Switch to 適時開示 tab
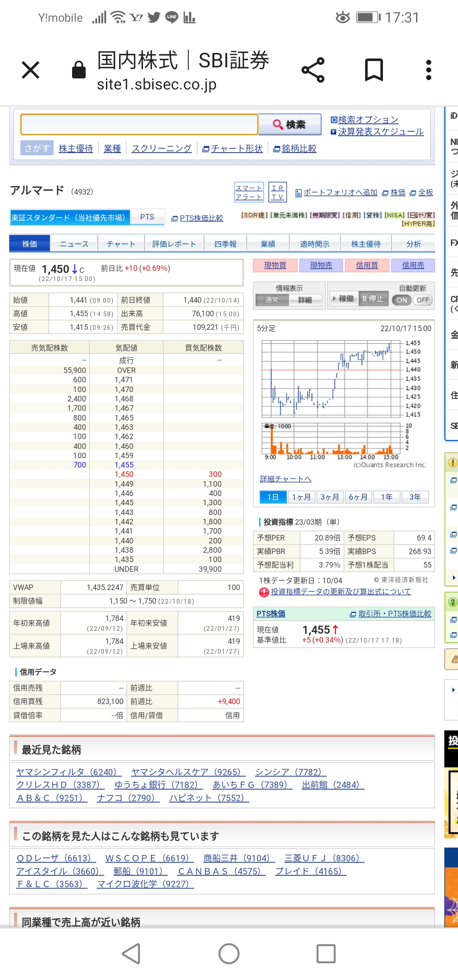 pos(315,244)
